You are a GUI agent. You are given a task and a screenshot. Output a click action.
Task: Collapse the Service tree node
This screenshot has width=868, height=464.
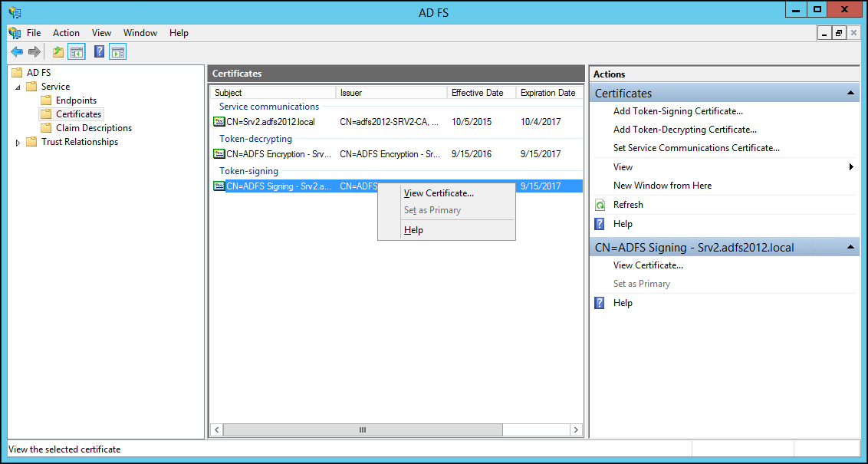click(x=18, y=87)
